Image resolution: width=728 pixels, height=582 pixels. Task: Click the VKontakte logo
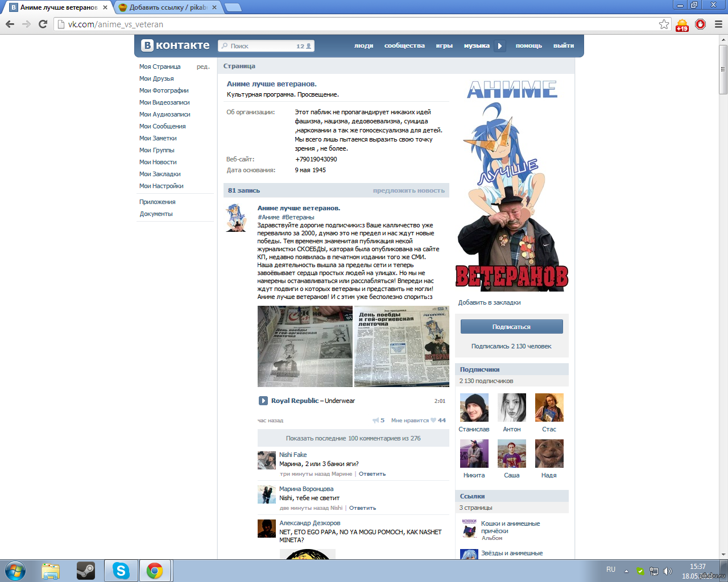click(176, 45)
